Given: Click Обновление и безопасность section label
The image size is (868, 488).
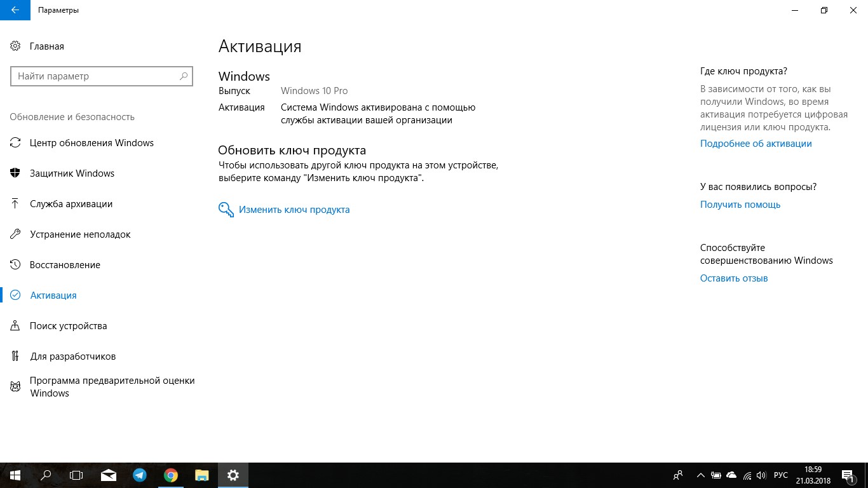Looking at the screenshot, I should [x=72, y=117].
